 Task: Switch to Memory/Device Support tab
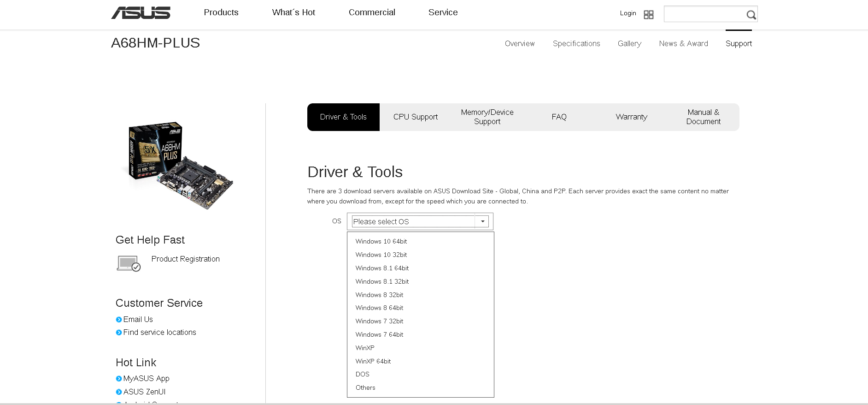pos(487,117)
